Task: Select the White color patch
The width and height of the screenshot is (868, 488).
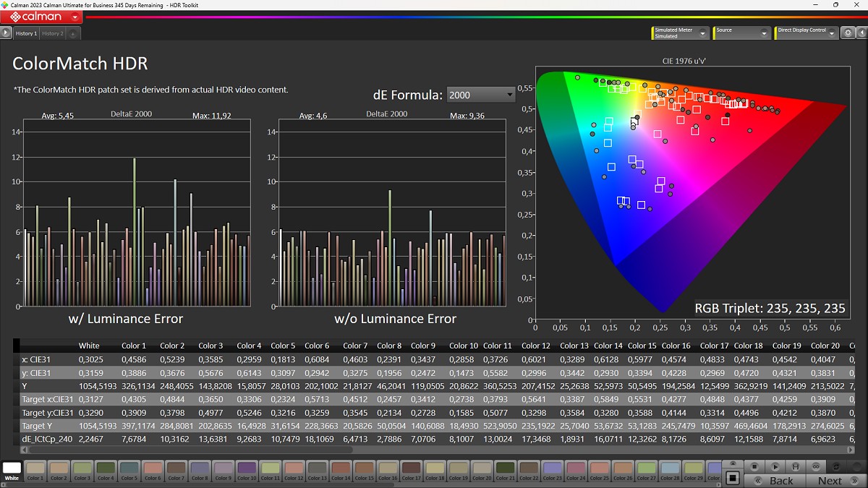Action: pyautogui.click(x=12, y=470)
